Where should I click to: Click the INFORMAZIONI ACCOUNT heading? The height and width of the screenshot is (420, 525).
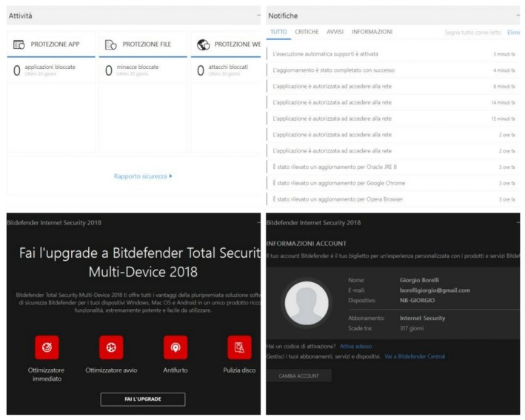tap(307, 244)
